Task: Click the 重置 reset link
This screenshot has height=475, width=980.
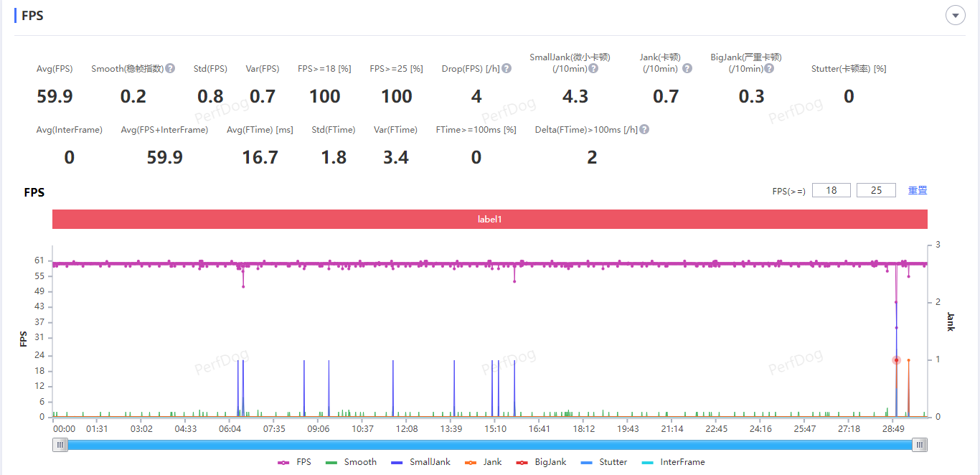Action: 918,190
